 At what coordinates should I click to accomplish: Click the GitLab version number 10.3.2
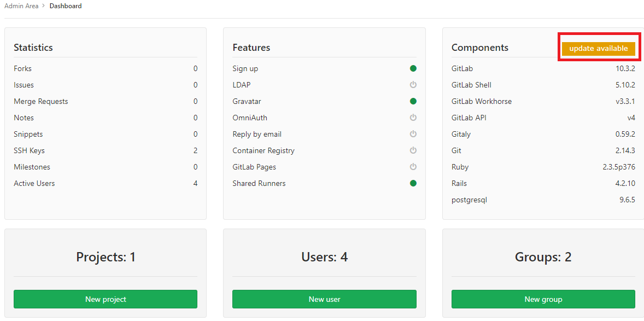(625, 69)
